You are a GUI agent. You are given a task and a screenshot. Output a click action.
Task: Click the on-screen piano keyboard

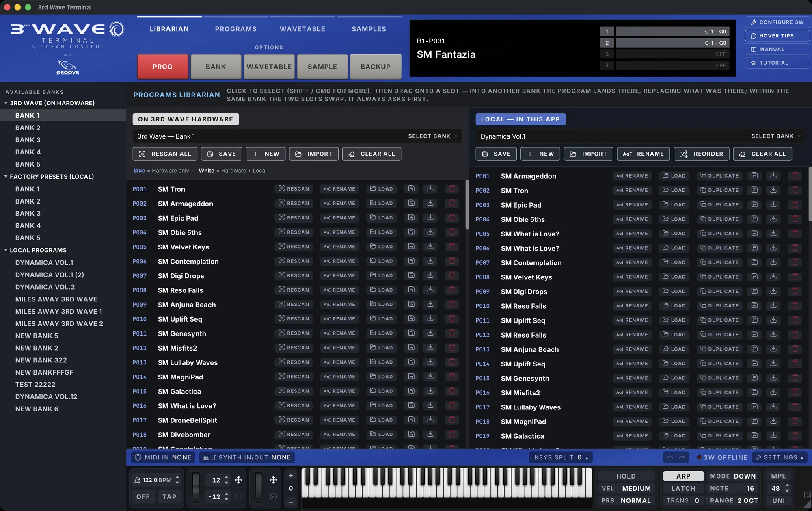[x=447, y=483]
